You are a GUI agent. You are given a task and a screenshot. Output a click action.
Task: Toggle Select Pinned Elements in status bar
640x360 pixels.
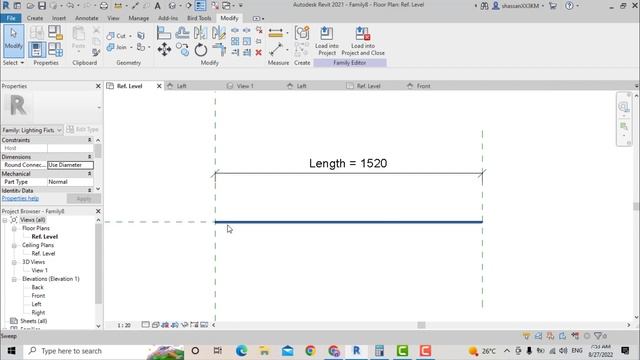tap(550, 336)
